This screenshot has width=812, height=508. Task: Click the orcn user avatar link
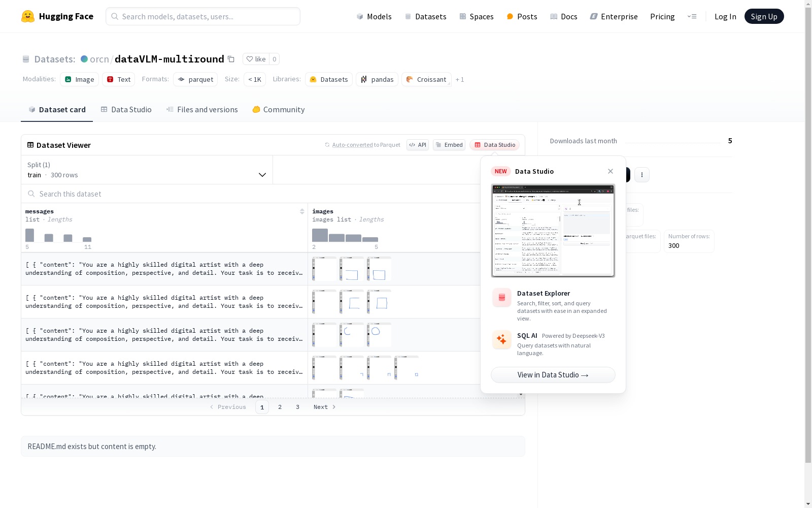pyautogui.click(x=84, y=59)
